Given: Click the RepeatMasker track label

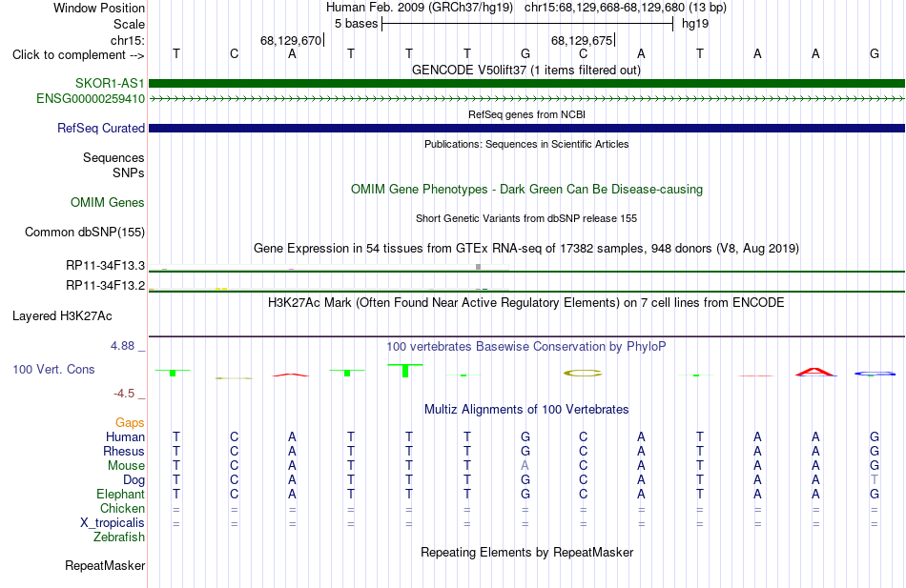Looking at the screenshot, I should pos(105,566).
